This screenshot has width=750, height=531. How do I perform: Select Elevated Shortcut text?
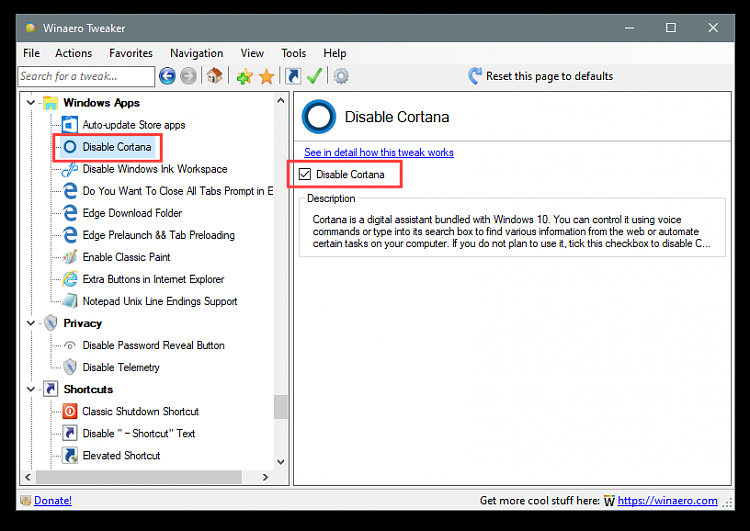pyautogui.click(x=121, y=455)
